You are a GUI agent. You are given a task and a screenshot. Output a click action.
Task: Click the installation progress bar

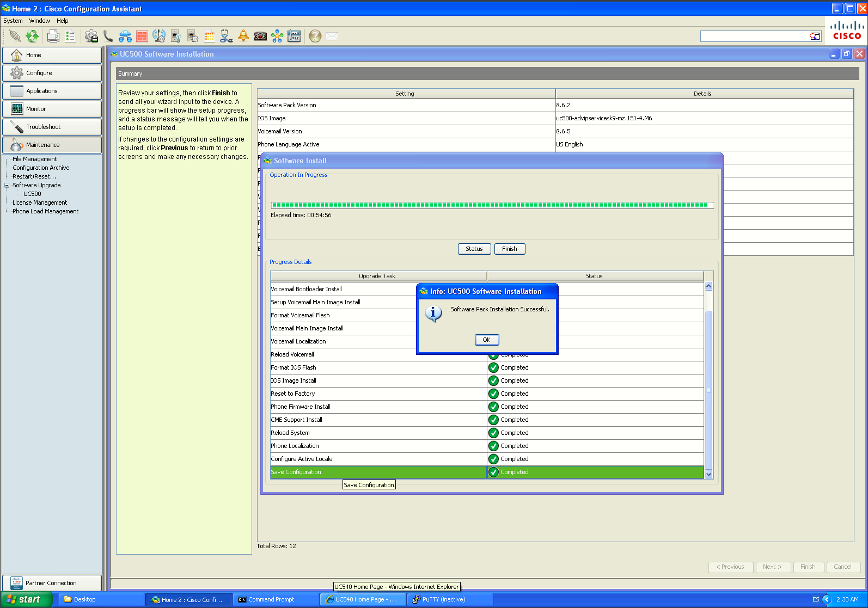tap(492, 205)
